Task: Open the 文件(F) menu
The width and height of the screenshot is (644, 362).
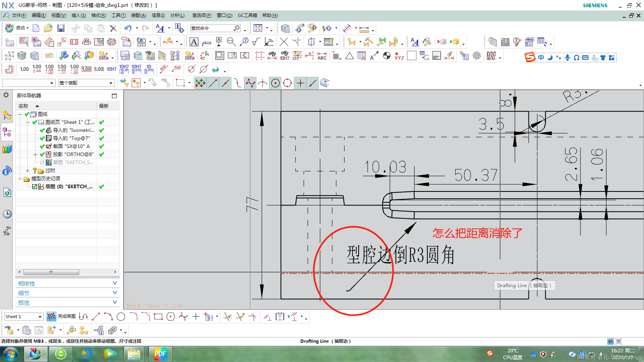Action: click(x=19, y=15)
